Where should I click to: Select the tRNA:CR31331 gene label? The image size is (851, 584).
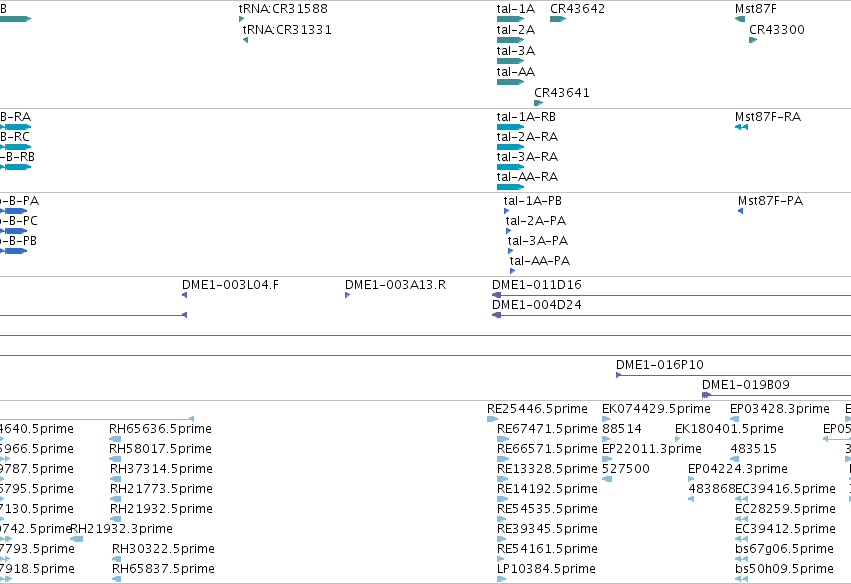click(287, 30)
